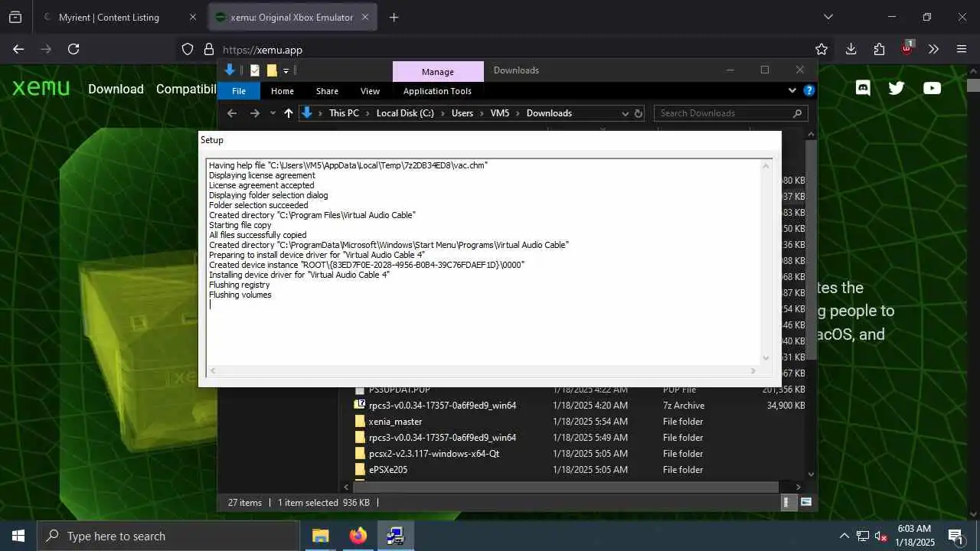Click the uBlock Origin extension icon
The height and width of the screenshot is (551, 980).
[x=907, y=47]
